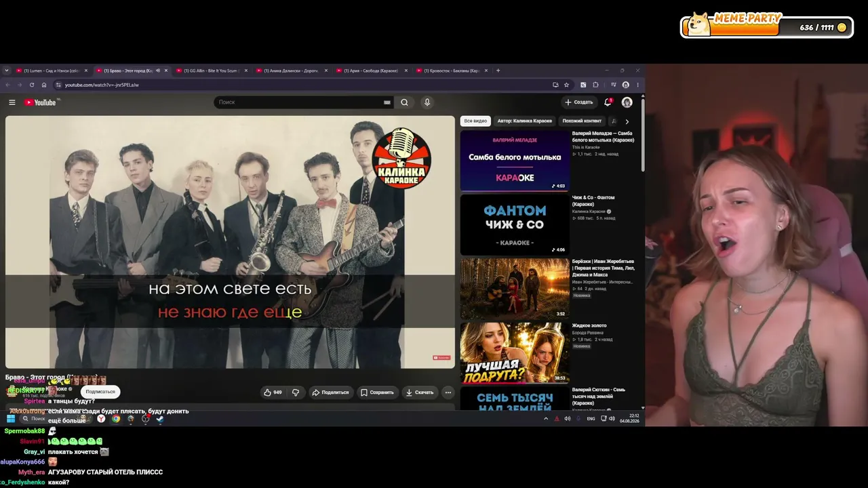The width and height of the screenshot is (868, 488).
Task: Click the browser home button
Action: pyautogui.click(x=44, y=85)
